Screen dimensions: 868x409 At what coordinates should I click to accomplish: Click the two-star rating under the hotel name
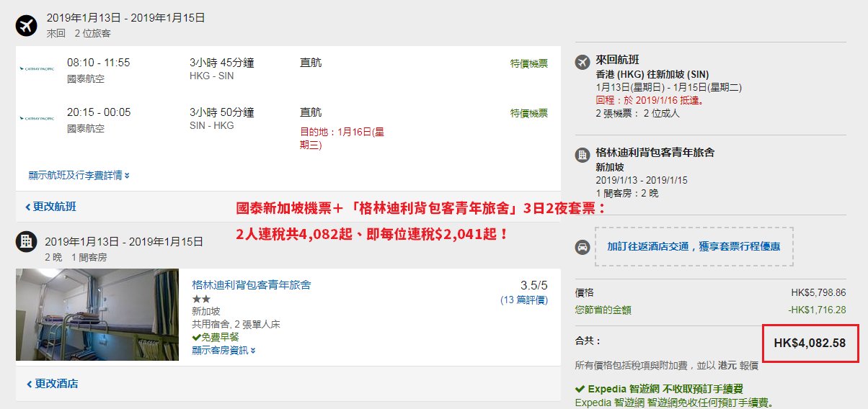click(x=200, y=299)
